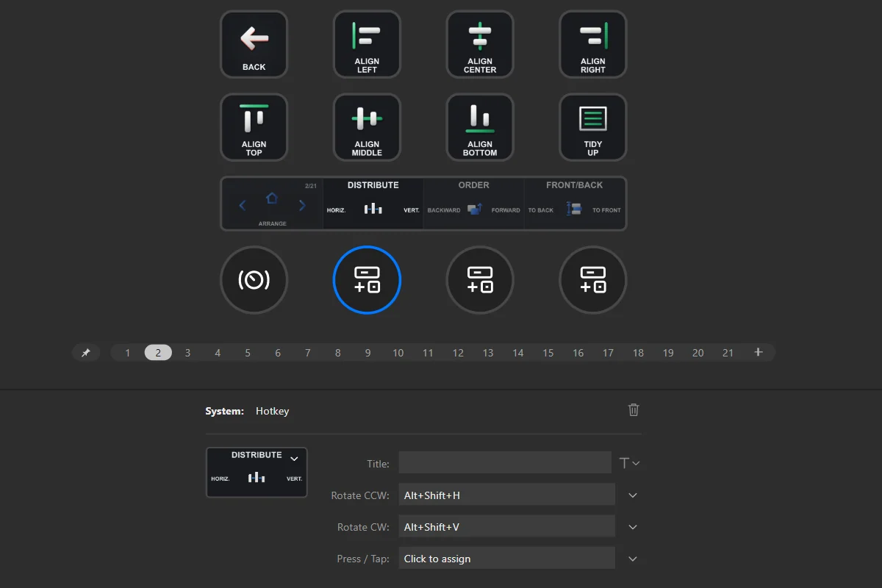Image resolution: width=882 pixels, height=588 pixels.
Task: Add a new page with plus
Action: (759, 353)
